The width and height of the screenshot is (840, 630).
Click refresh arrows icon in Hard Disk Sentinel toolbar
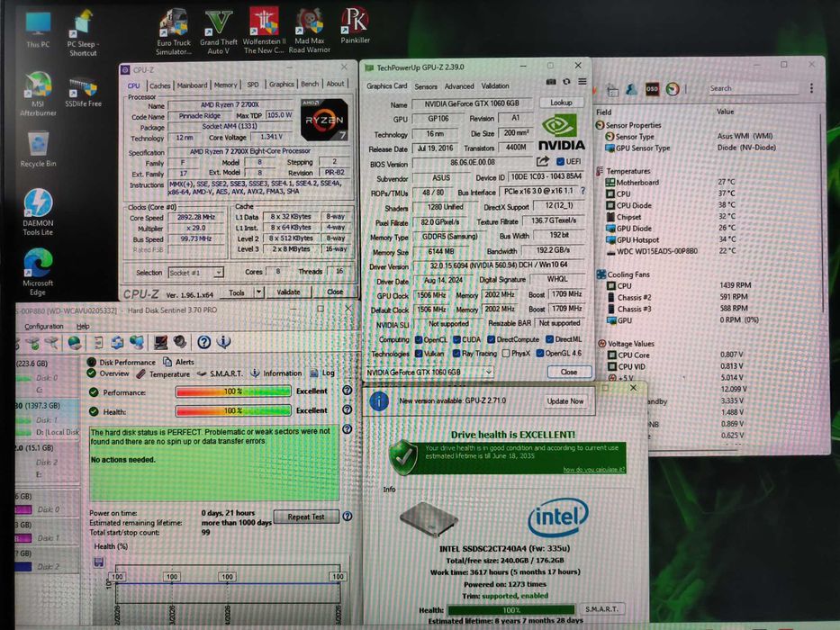(117, 342)
